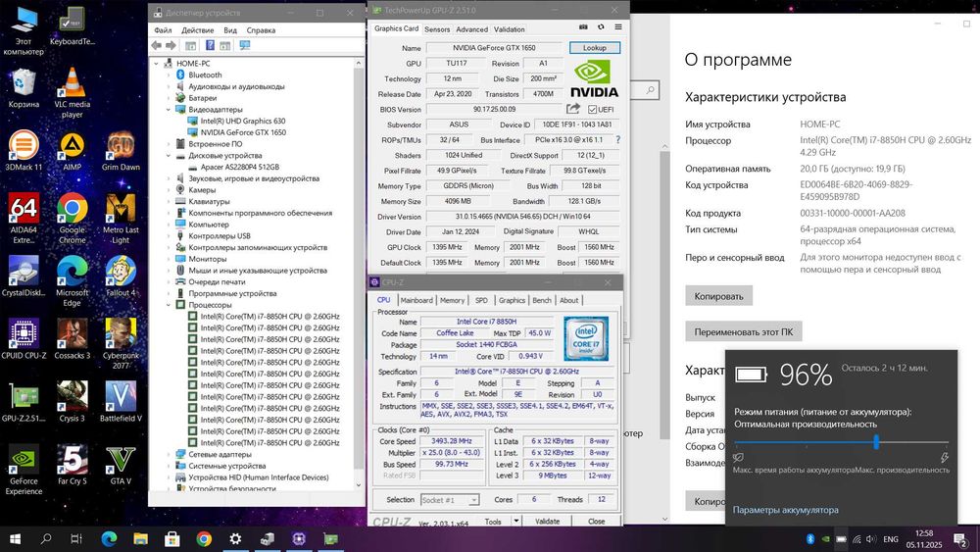Open CrystalDiskInfo desktop shortcut
This screenshot has width=980, height=552.
(x=24, y=276)
